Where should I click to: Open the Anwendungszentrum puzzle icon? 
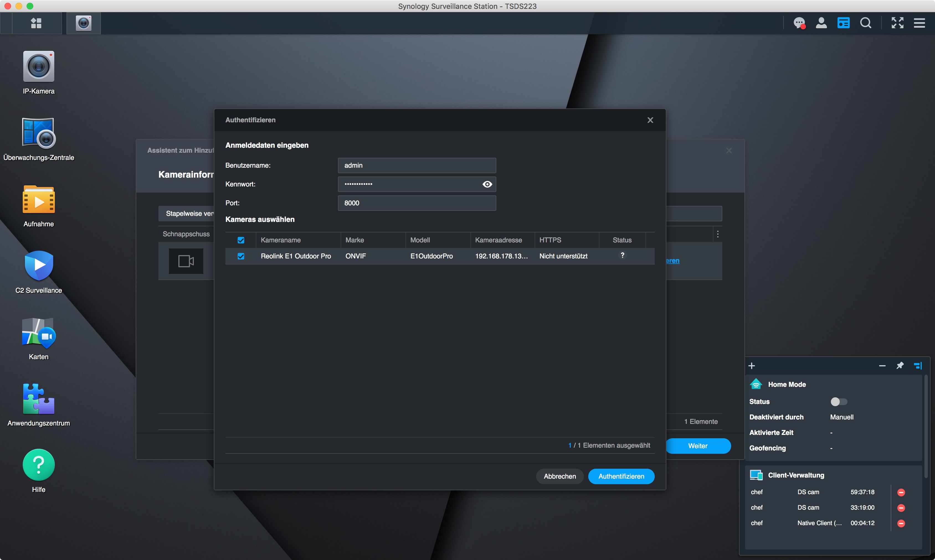click(x=38, y=399)
